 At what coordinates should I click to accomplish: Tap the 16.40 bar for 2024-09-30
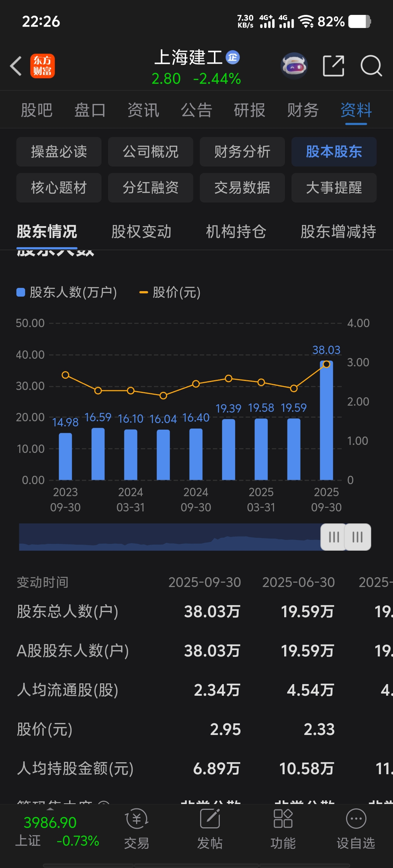(196, 454)
